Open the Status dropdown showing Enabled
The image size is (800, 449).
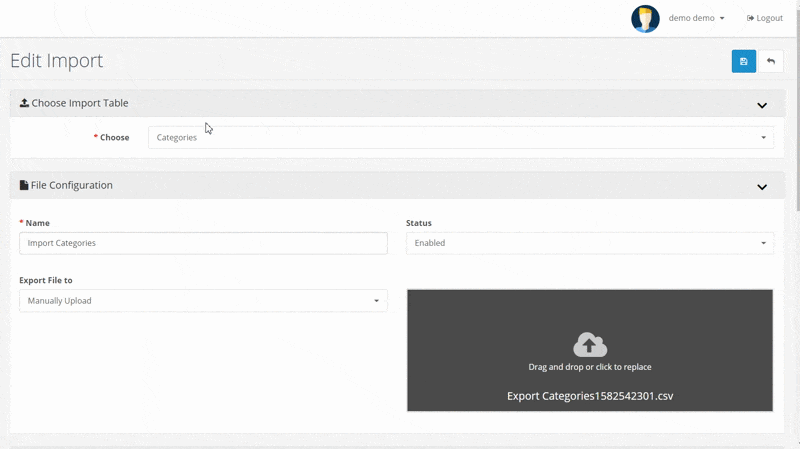(589, 243)
